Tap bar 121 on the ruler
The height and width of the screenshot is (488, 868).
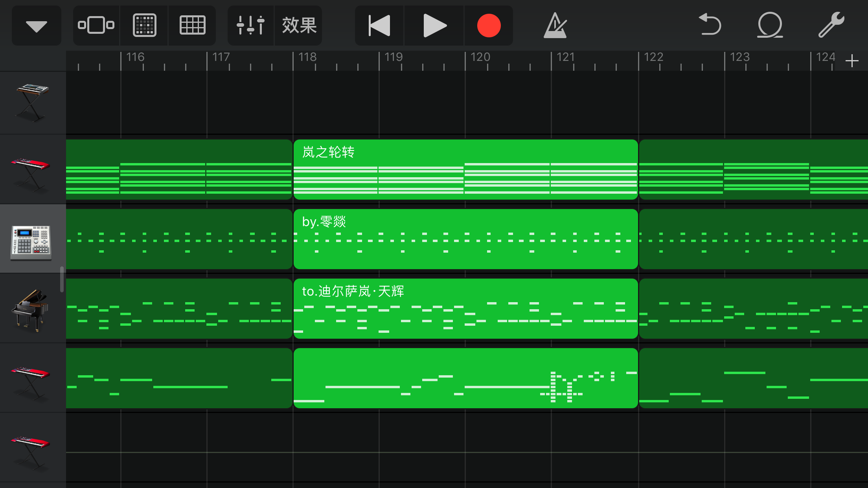click(x=566, y=57)
